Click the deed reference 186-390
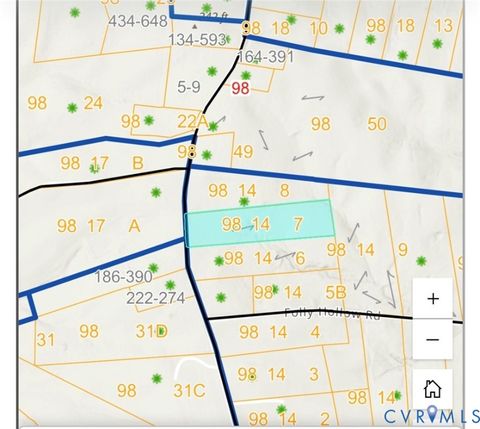 coord(124,277)
